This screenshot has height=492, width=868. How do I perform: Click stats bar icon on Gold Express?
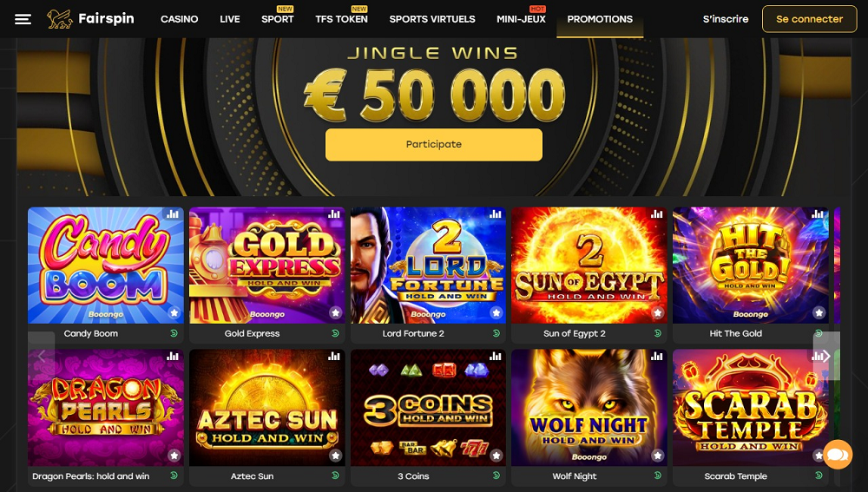tap(334, 214)
